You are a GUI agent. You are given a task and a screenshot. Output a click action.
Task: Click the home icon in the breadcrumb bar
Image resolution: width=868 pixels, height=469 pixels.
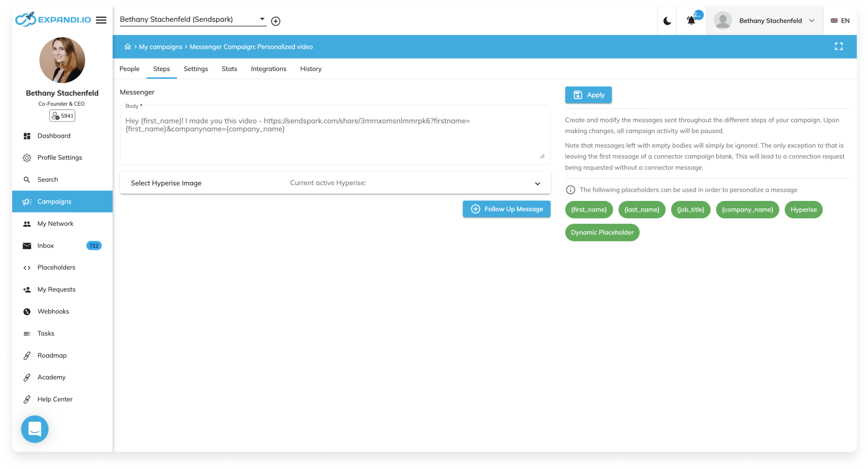[128, 46]
